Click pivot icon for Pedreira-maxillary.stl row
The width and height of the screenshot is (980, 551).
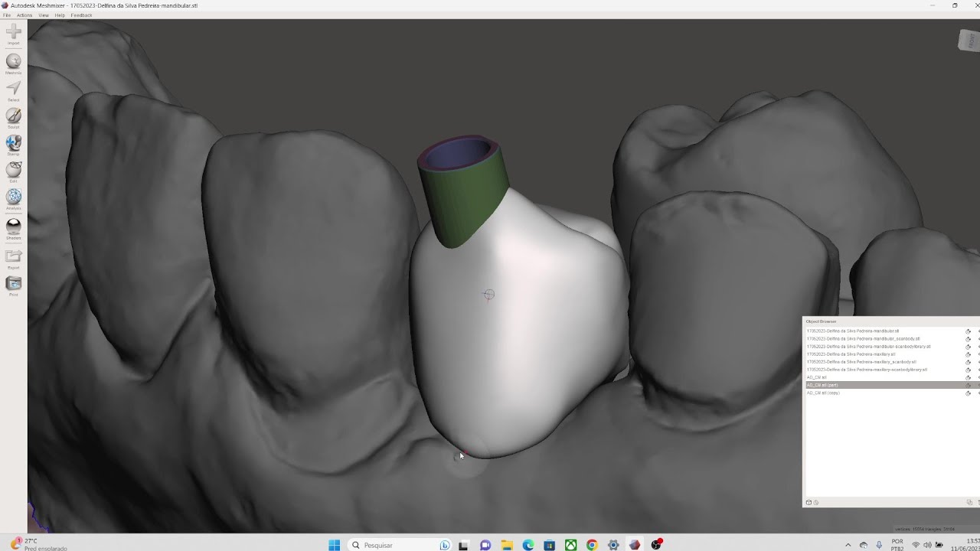[969, 354]
